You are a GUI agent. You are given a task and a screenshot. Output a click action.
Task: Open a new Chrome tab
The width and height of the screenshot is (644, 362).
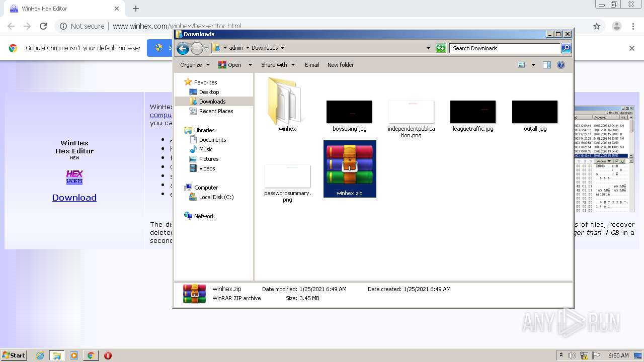(x=136, y=9)
